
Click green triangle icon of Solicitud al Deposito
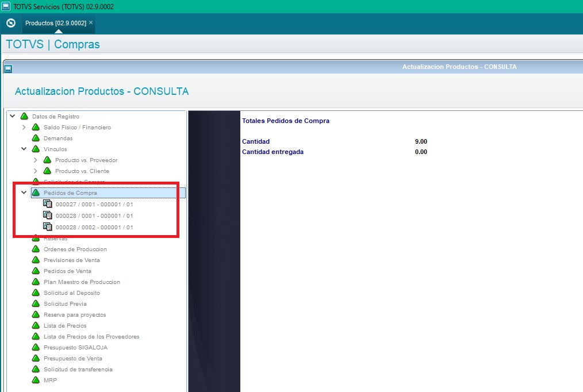pyautogui.click(x=36, y=293)
